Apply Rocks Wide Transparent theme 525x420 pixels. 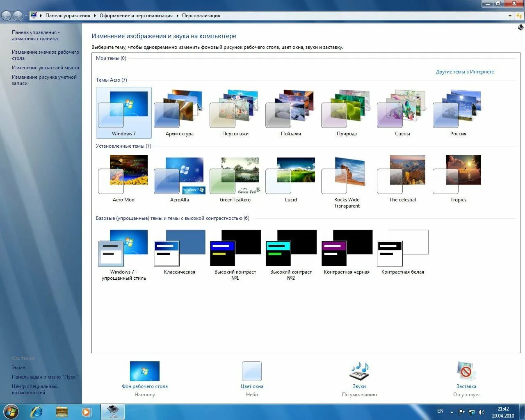coord(347,182)
